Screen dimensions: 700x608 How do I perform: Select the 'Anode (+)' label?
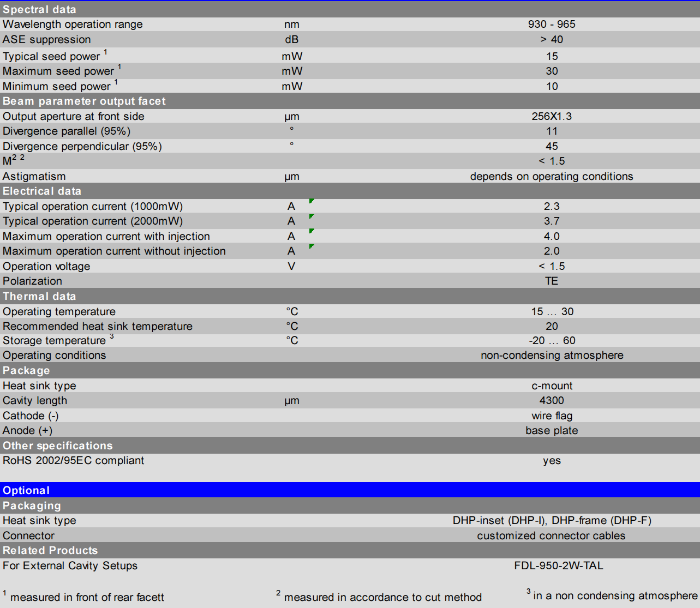27,431
